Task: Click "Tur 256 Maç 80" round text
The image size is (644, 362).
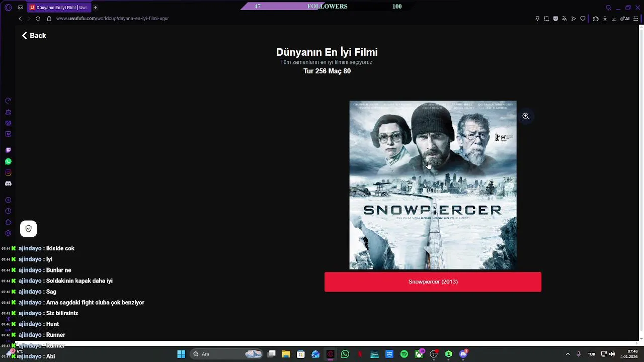Action: [x=327, y=71]
